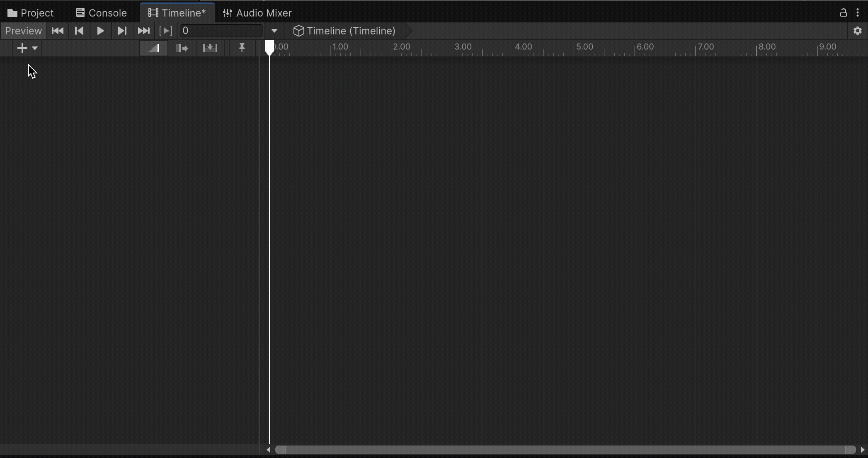Click the 1.00 mark on ruler

340,47
